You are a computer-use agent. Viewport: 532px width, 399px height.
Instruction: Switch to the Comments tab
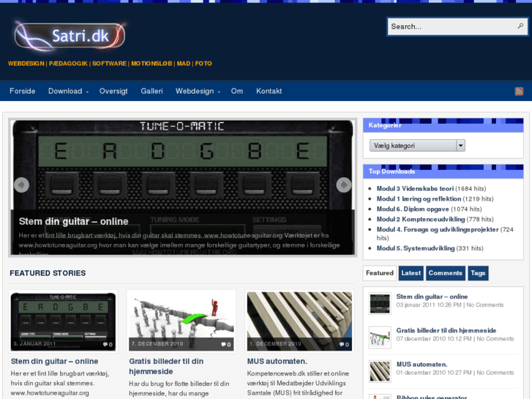pos(445,273)
